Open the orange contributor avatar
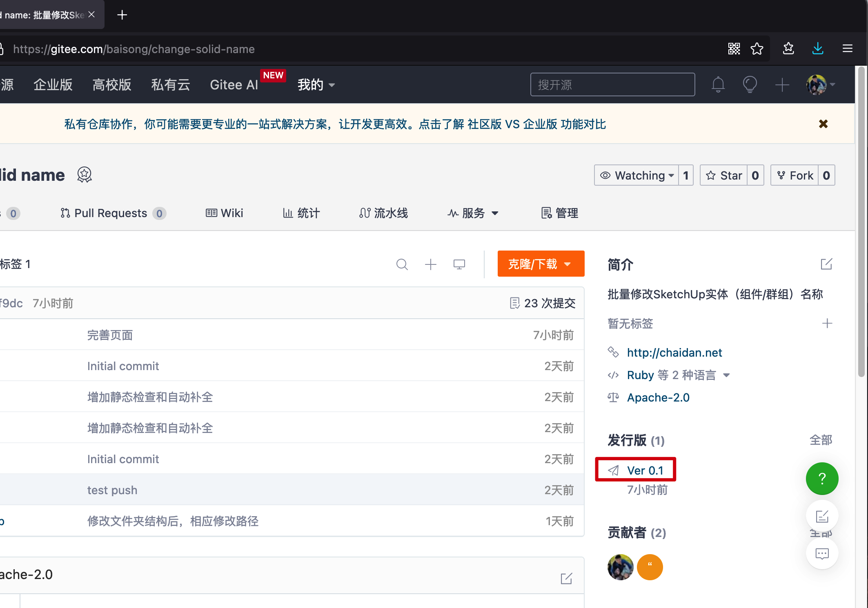This screenshot has width=868, height=608. point(650,567)
